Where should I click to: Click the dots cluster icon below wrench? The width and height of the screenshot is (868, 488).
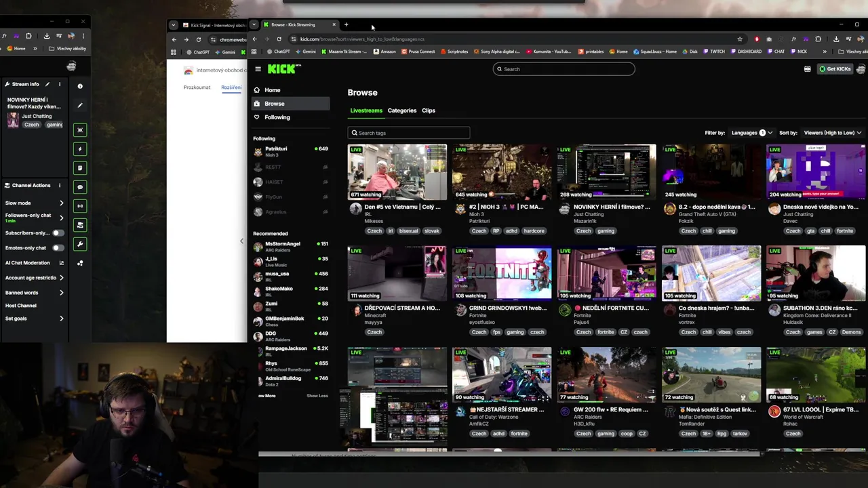point(80,263)
